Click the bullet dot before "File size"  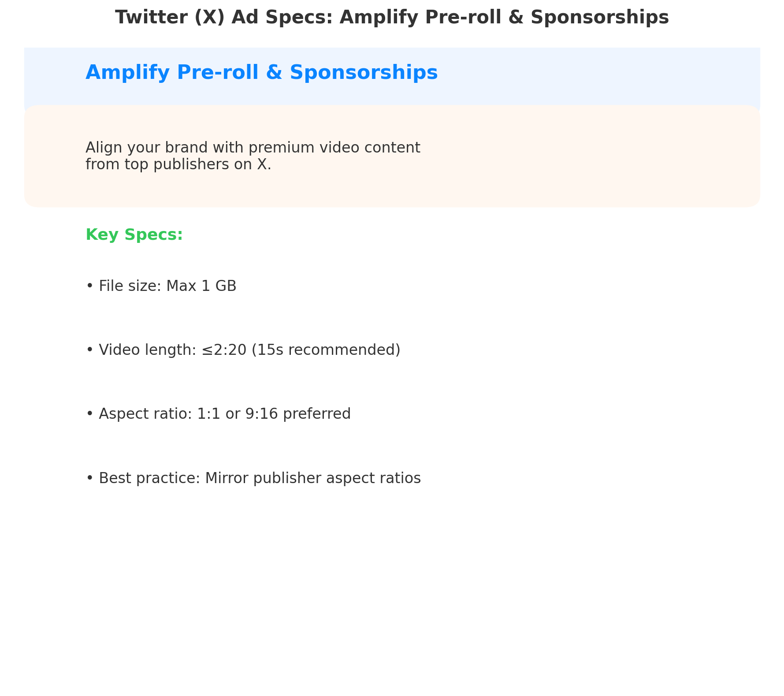(89, 286)
